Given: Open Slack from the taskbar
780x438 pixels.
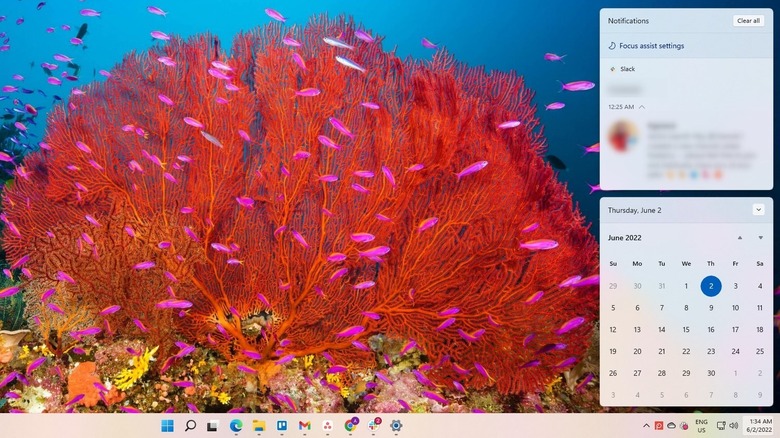Looking at the screenshot, I should click(374, 426).
